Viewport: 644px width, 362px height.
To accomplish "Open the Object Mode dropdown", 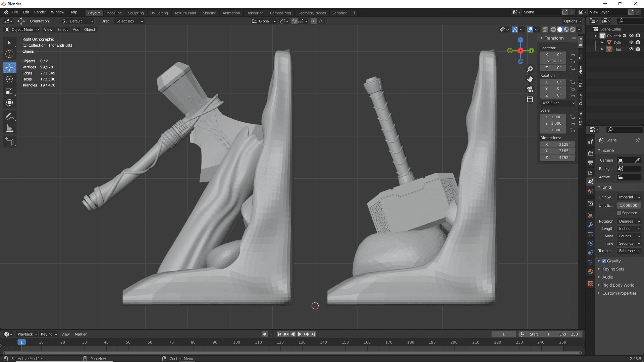I will pyautogui.click(x=22, y=29).
